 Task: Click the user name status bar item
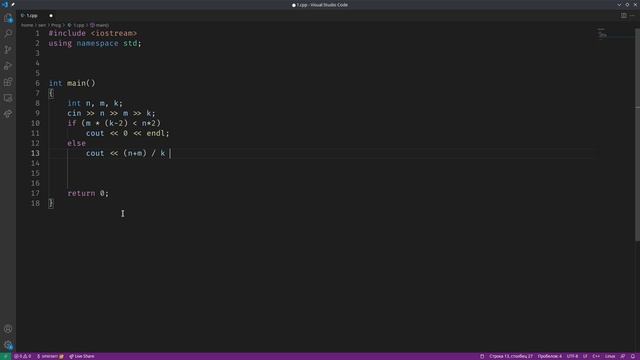(x=51, y=356)
